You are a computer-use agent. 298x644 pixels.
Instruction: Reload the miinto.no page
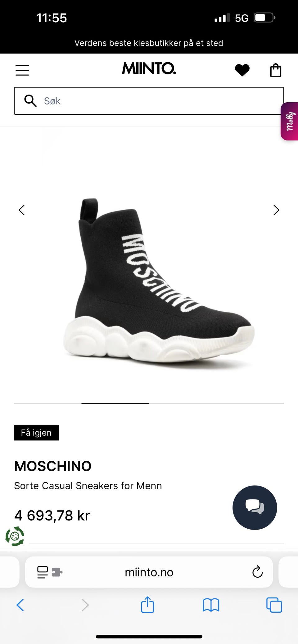(257, 572)
